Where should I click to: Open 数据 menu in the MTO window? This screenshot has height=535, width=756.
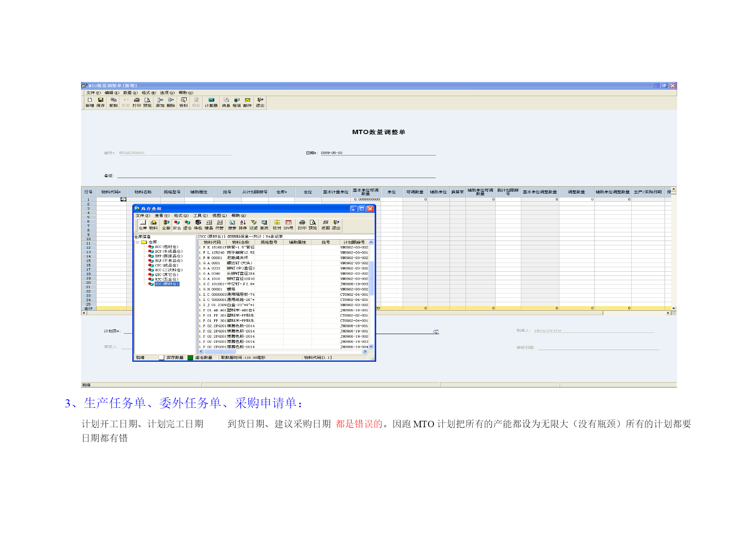(130, 93)
